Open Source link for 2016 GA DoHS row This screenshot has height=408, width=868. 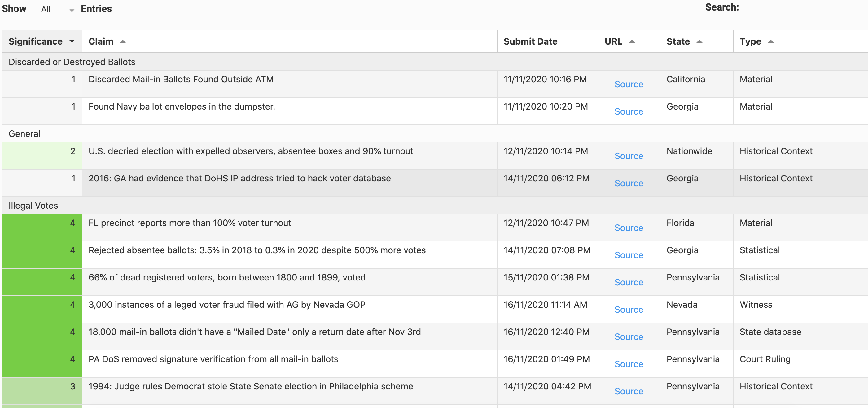pos(629,184)
